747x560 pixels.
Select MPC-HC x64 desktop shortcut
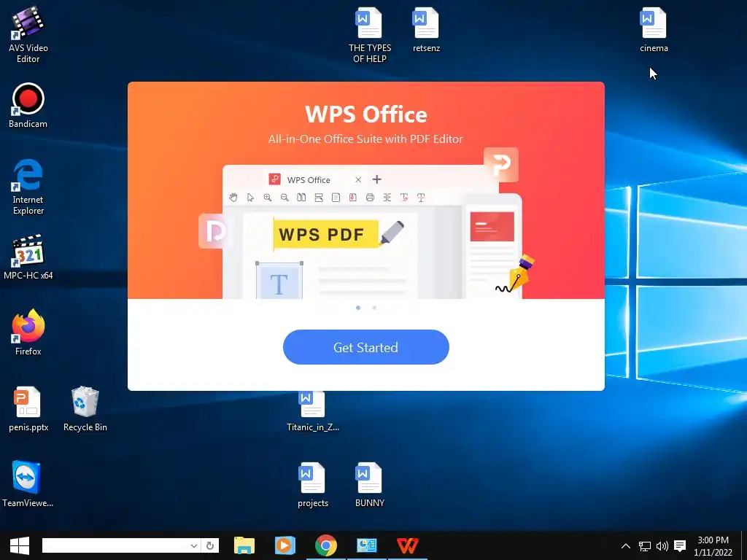click(x=28, y=257)
